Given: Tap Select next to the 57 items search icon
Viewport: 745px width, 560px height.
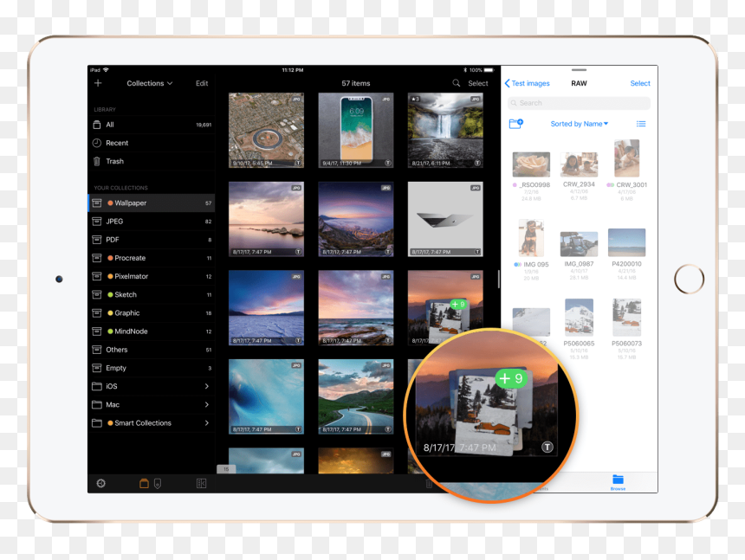Looking at the screenshot, I should pos(478,83).
